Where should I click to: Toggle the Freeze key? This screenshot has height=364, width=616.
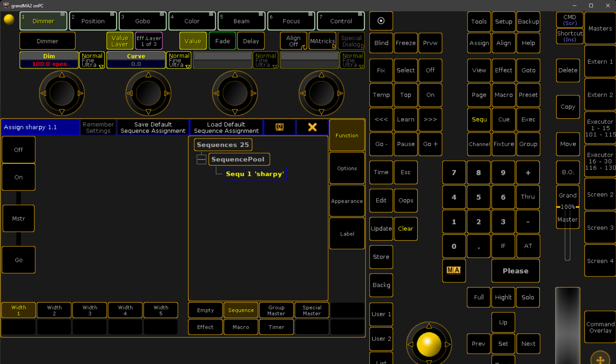[x=406, y=43]
